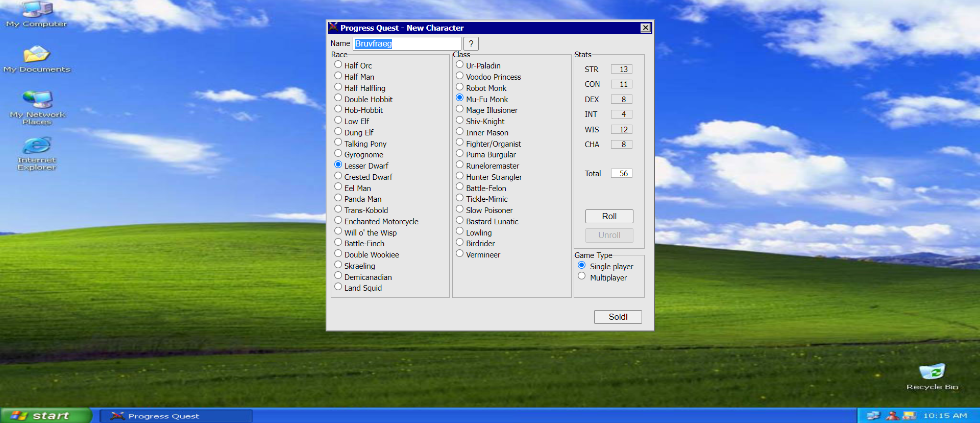Viewport: 980px width, 423px height.
Task: Select the My Documents desktop icon
Action: pos(37,59)
